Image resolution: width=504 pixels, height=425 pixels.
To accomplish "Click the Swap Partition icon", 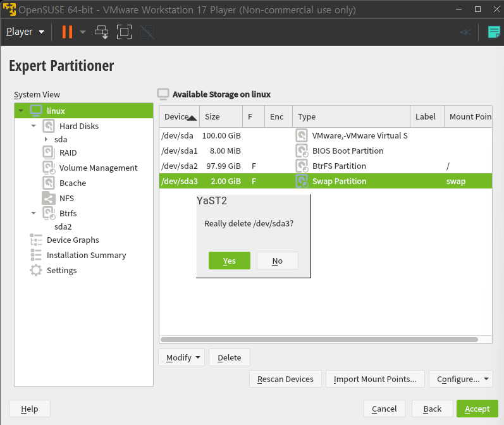I will [302, 181].
